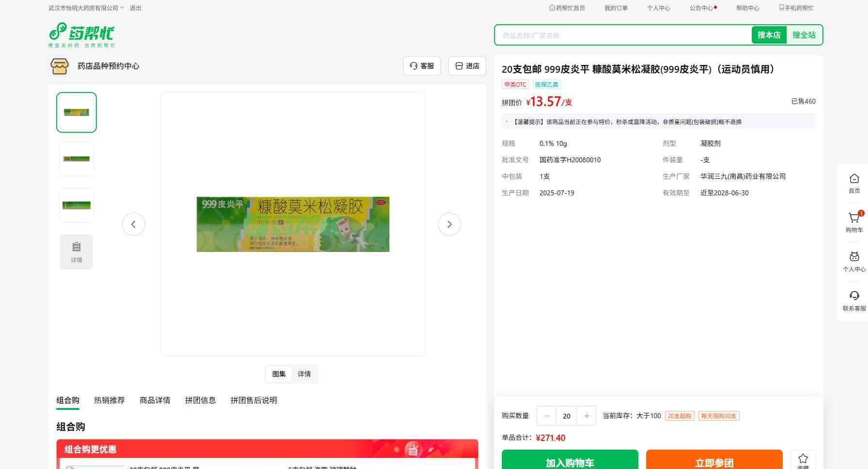Select the 图集 gallery view toggle
Image resolution: width=868 pixels, height=469 pixels.
pos(279,374)
